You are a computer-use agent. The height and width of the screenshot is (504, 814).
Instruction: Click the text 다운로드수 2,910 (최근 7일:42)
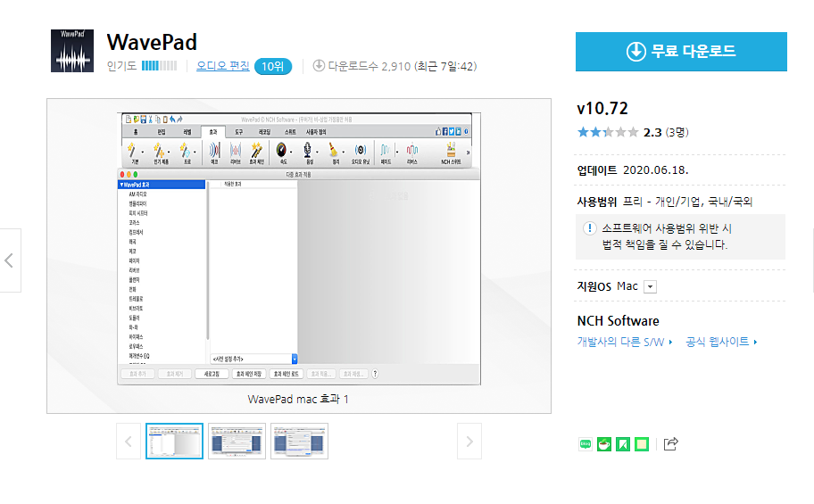(403, 66)
